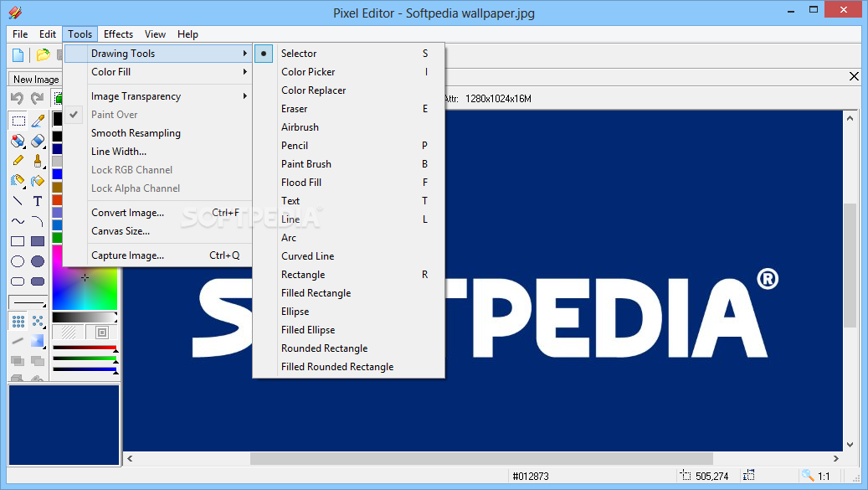Click the vertical scrollbar up arrow
Viewport: 868px width, 490px height.
tap(850, 117)
